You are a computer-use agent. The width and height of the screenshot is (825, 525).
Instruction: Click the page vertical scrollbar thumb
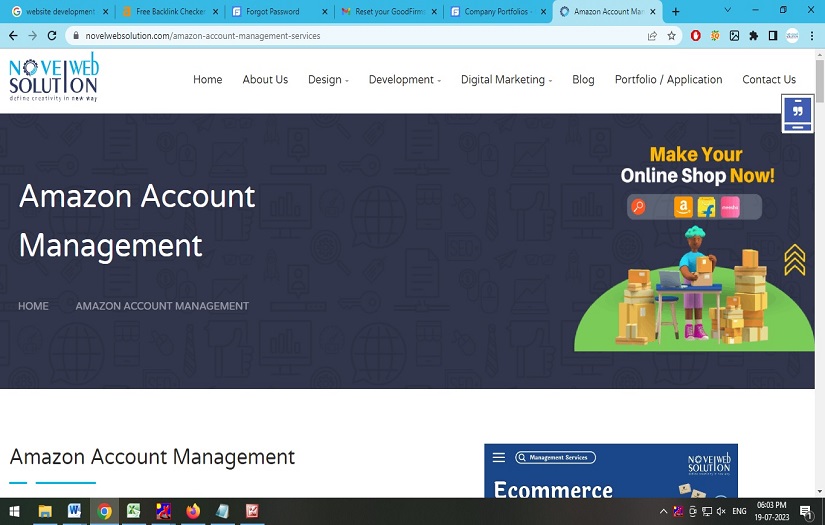(820, 80)
